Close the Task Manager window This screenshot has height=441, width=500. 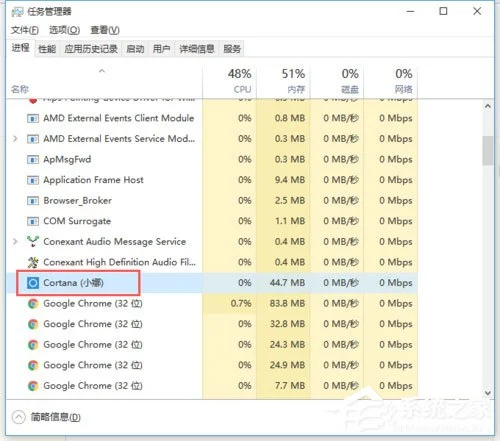(477, 12)
